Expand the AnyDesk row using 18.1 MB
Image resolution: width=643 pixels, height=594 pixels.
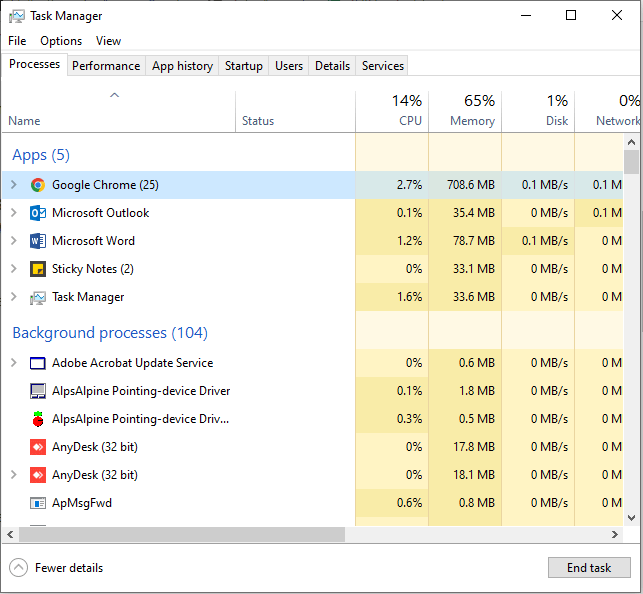(x=14, y=475)
